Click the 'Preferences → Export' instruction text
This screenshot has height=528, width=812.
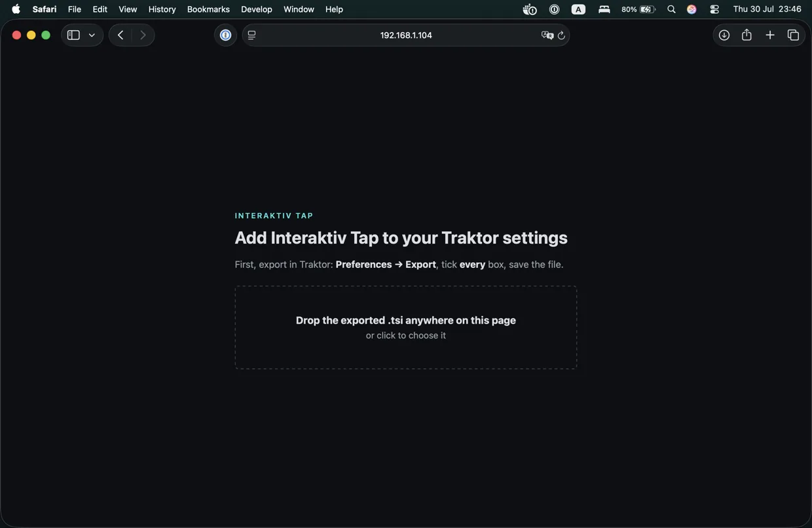coord(386,265)
